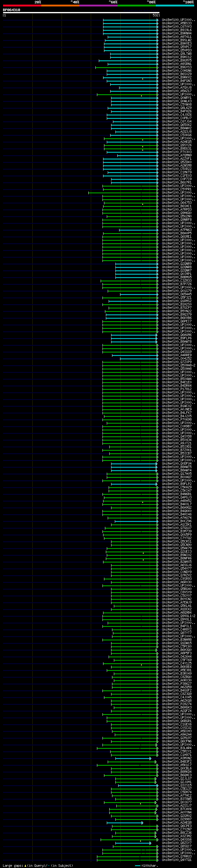The width and height of the screenshot is (197, 868).
Task: Click the UniRef100_O04252 label
Action: point(177,358)
